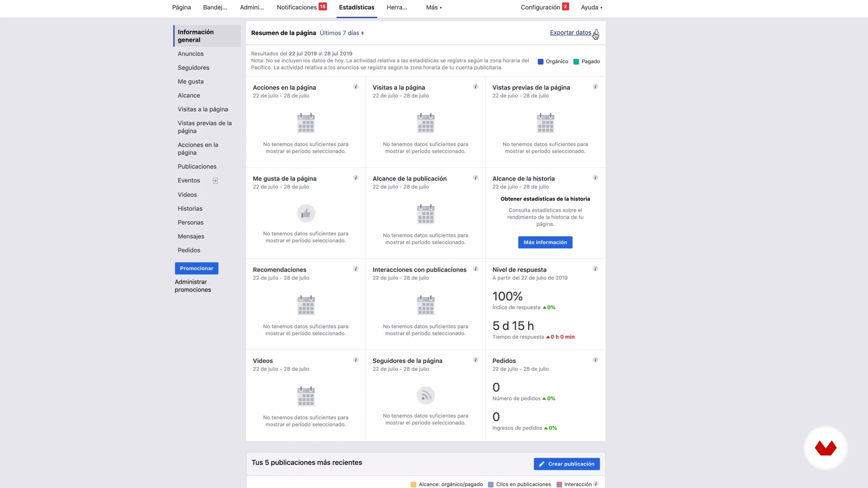Click calendar icon in Interacciones con publicaciones card
Image resolution: width=868 pixels, height=488 pixels.
(426, 305)
